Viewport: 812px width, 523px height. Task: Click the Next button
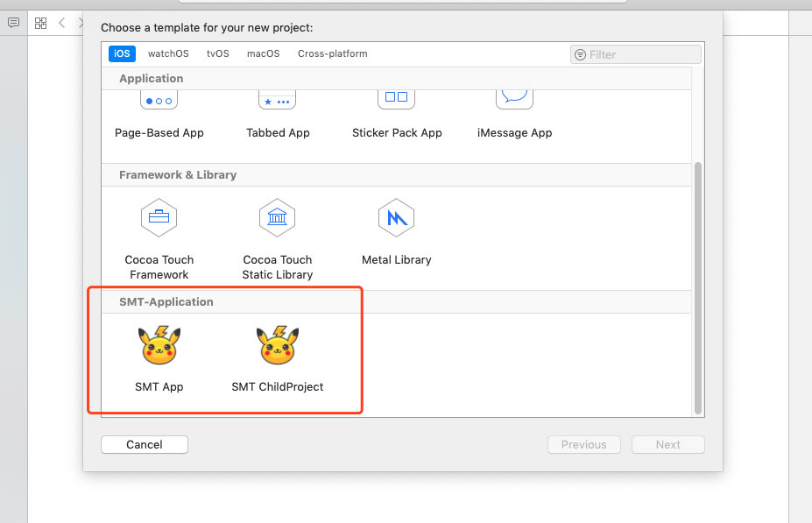coord(668,444)
